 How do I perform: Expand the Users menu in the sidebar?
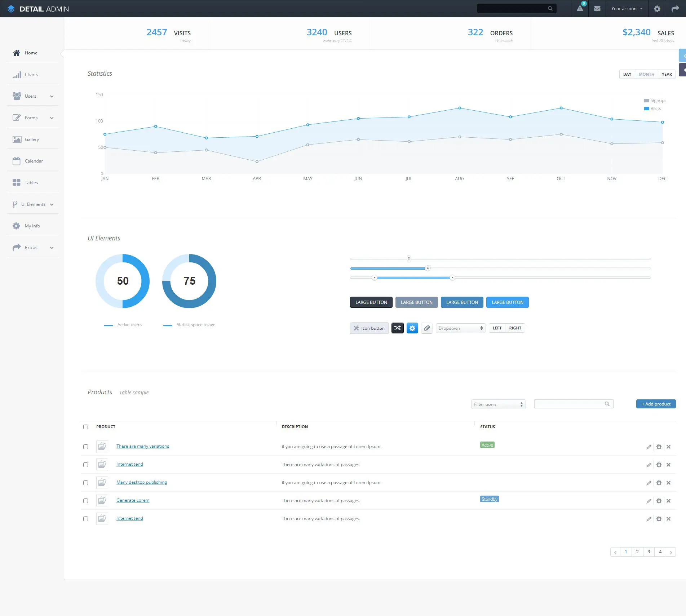pyautogui.click(x=31, y=96)
